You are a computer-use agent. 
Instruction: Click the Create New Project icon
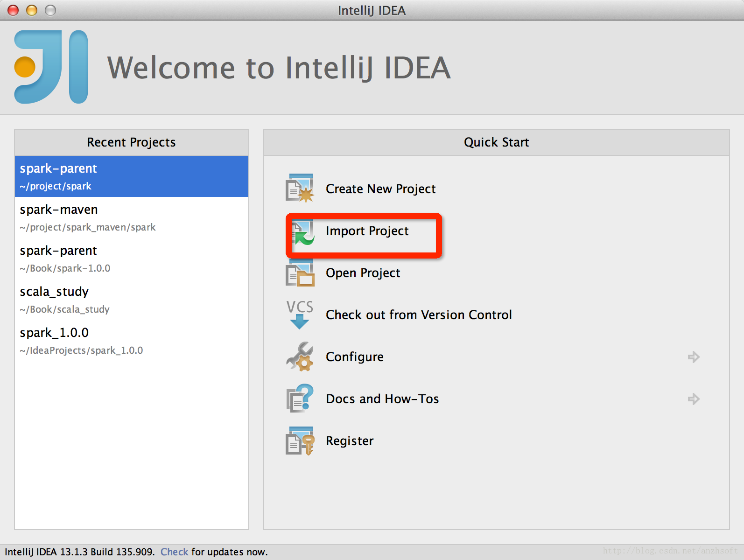coord(300,189)
